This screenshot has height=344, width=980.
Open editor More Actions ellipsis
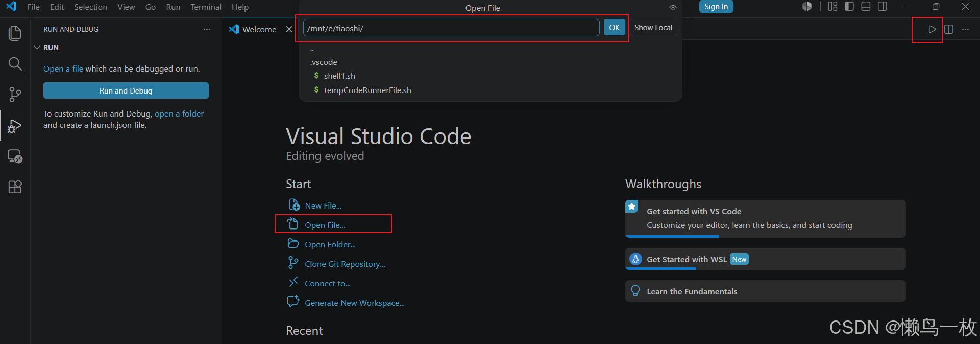(965, 29)
